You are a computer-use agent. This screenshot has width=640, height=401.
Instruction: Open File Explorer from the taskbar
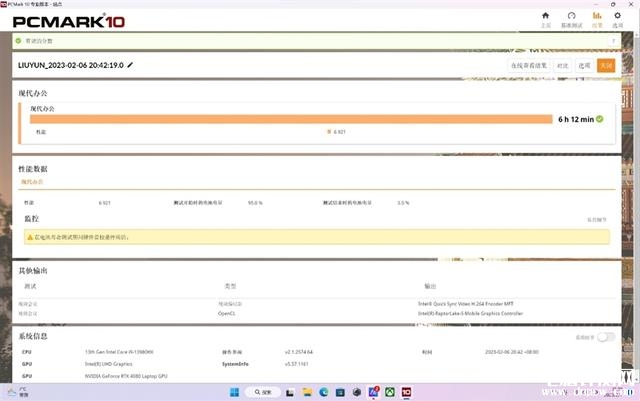pyautogui.click(x=307, y=392)
